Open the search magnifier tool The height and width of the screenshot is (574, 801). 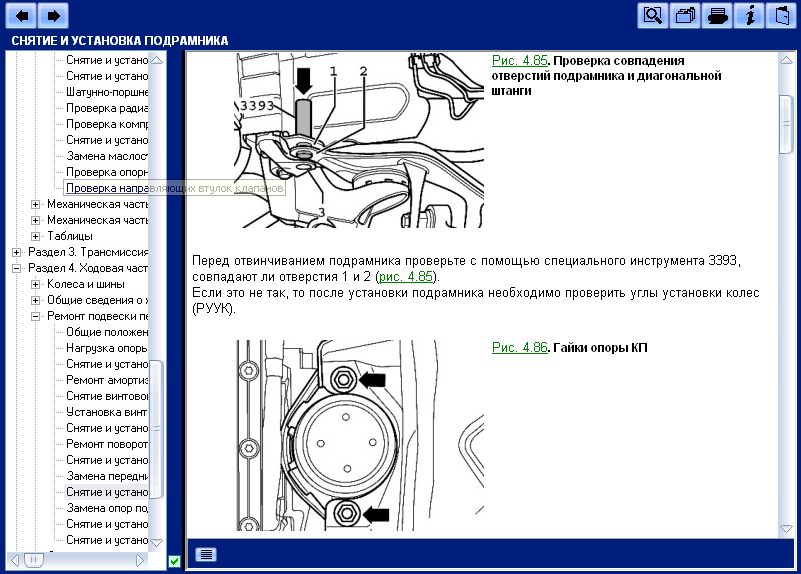tap(653, 15)
